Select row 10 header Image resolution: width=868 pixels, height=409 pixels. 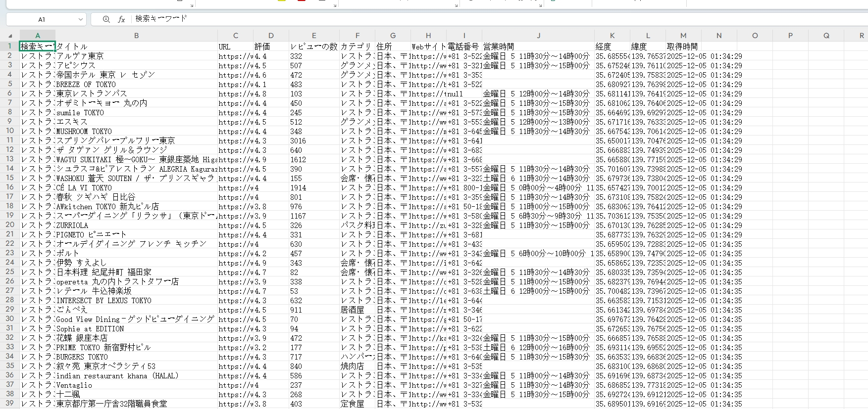click(x=10, y=131)
